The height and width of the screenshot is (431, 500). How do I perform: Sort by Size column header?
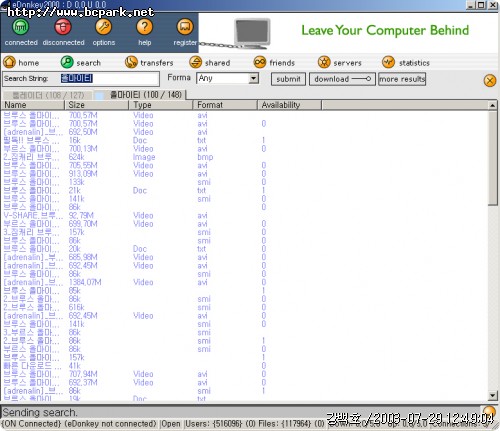click(x=97, y=105)
